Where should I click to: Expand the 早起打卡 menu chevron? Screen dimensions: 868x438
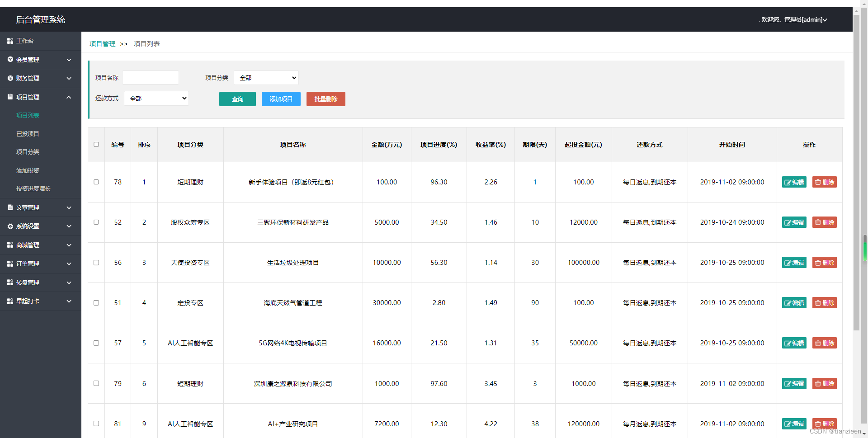pos(69,301)
